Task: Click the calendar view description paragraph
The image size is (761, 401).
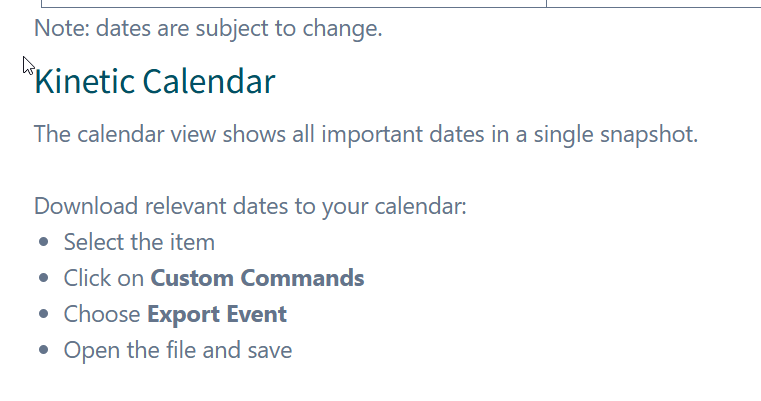Action: [x=365, y=134]
